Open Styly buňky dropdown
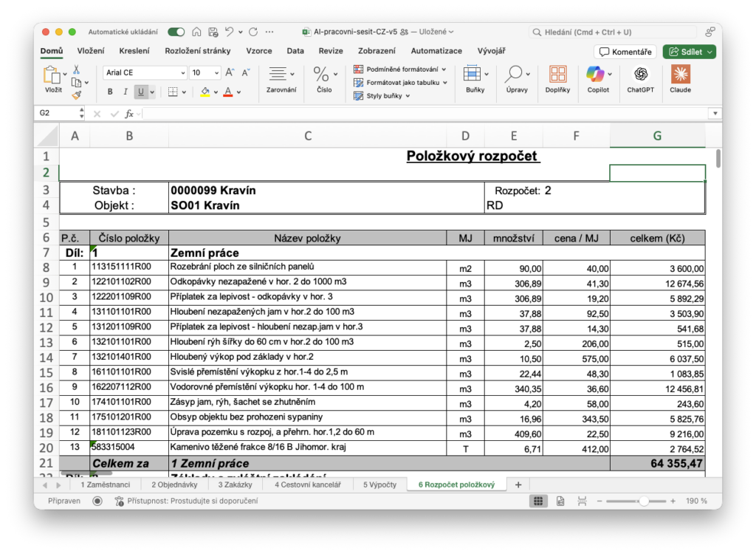 click(x=382, y=95)
